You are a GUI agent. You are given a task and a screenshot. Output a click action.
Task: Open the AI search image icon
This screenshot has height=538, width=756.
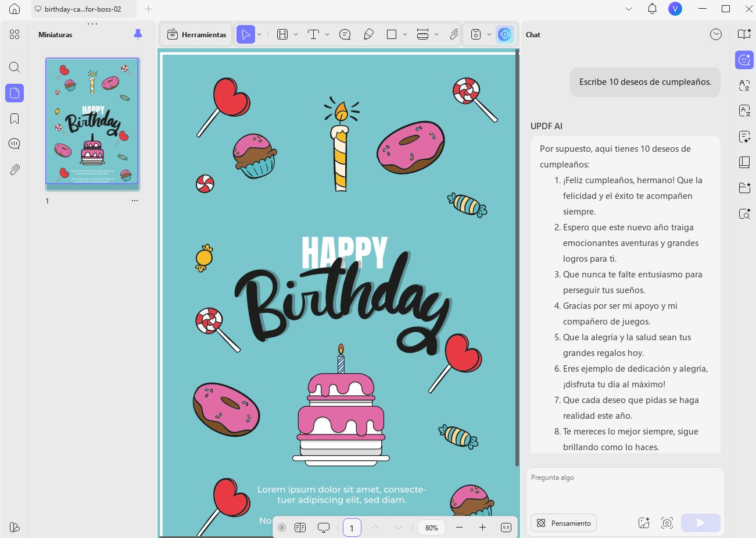pos(744,213)
